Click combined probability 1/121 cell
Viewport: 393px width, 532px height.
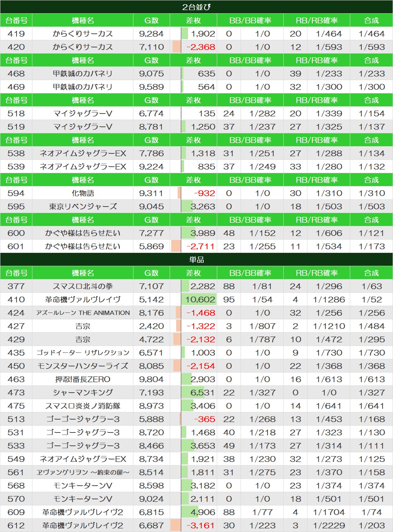(371, 233)
